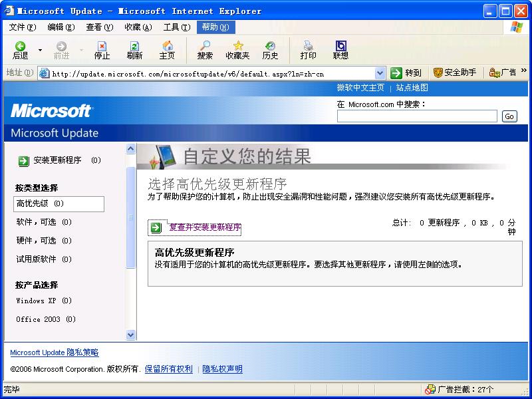Click the Microsoft.com search input field

(417, 116)
